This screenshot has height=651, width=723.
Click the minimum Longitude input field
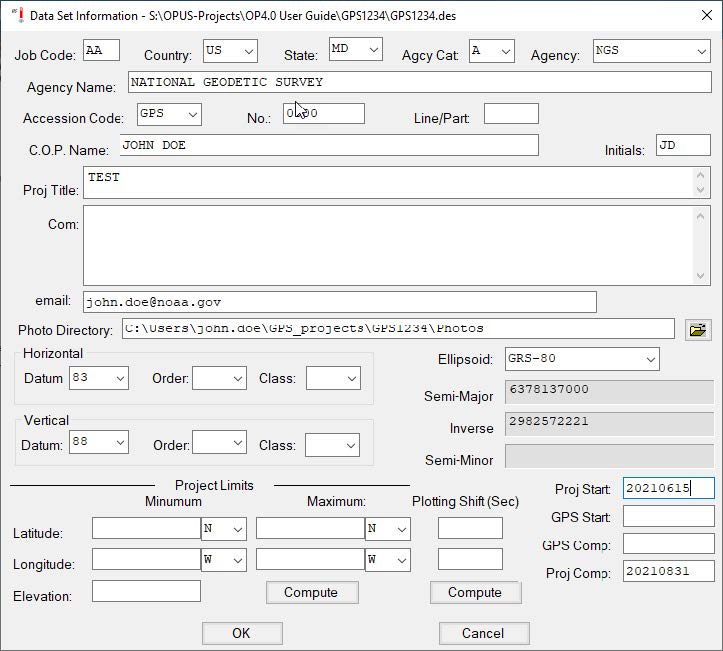tap(146, 559)
